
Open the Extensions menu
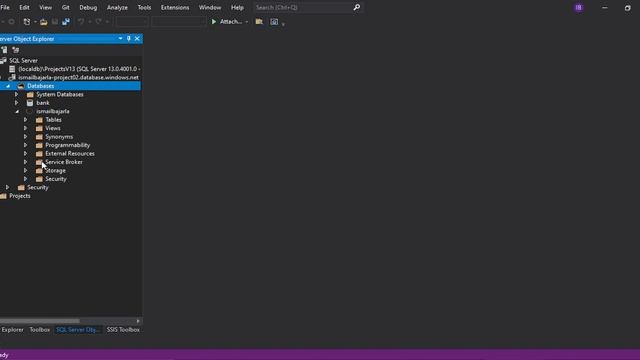(x=175, y=7)
